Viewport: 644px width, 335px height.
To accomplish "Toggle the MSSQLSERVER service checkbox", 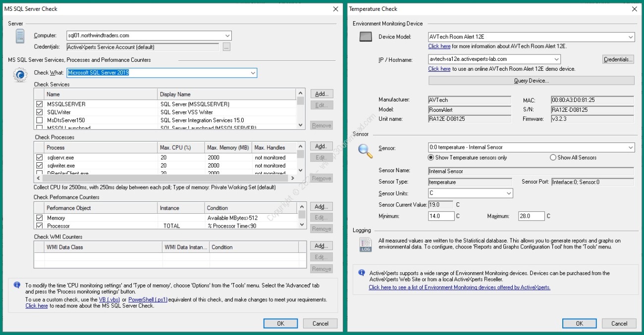I will pyautogui.click(x=39, y=104).
